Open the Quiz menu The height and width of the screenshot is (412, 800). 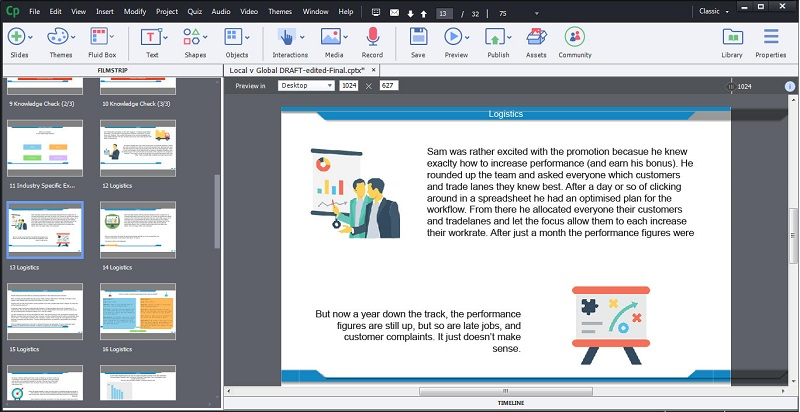(x=196, y=11)
